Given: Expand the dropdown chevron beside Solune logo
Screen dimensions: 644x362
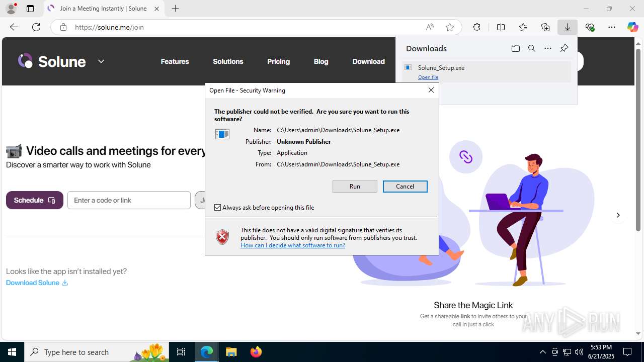Looking at the screenshot, I should [x=101, y=61].
